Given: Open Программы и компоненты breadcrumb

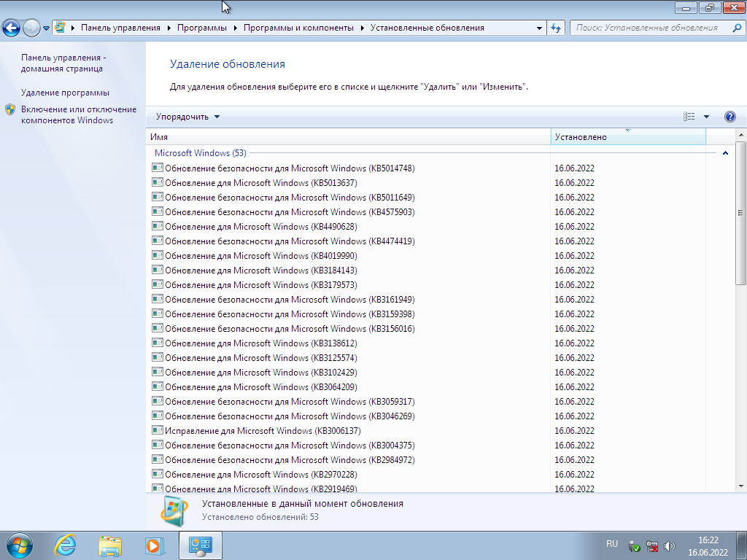Looking at the screenshot, I should pos(298,28).
